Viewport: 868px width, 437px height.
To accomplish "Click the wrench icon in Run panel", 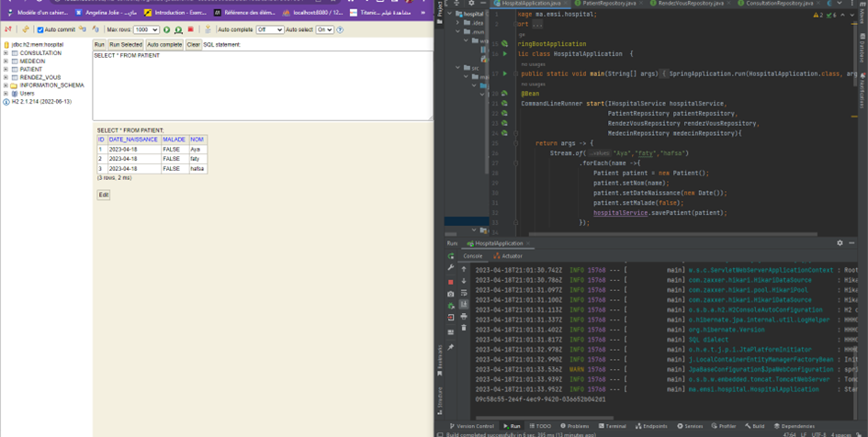I will [x=451, y=268].
